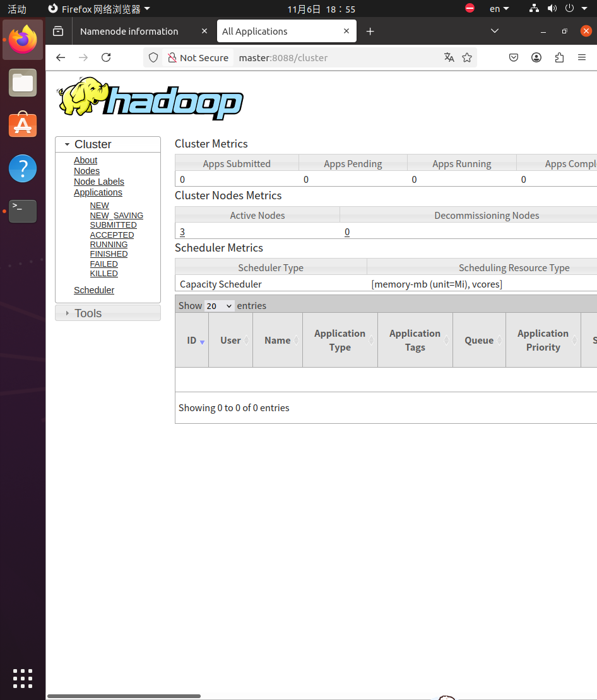Toggle sort order on the ID column
The width and height of the screenshot is (597, 700).
click(x=191, y=340)
